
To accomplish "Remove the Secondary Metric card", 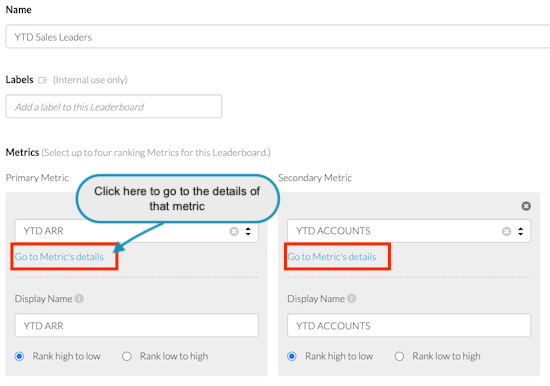I will coord(526,206).
